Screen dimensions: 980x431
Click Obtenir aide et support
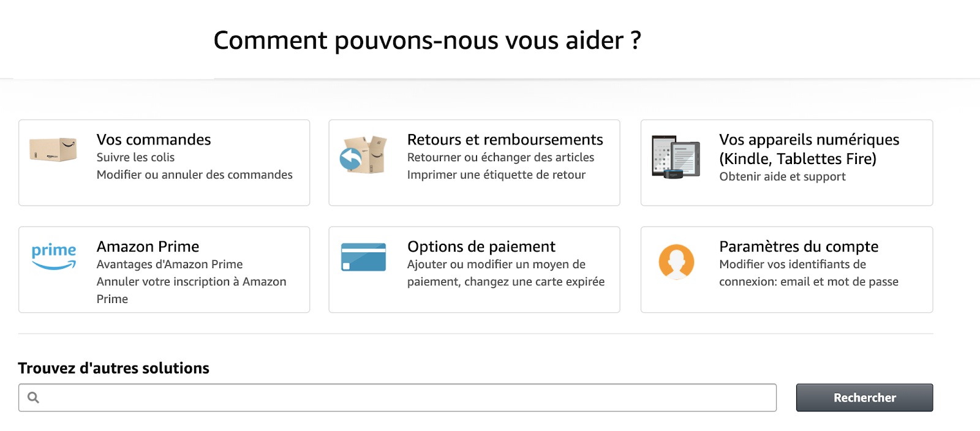782,176
